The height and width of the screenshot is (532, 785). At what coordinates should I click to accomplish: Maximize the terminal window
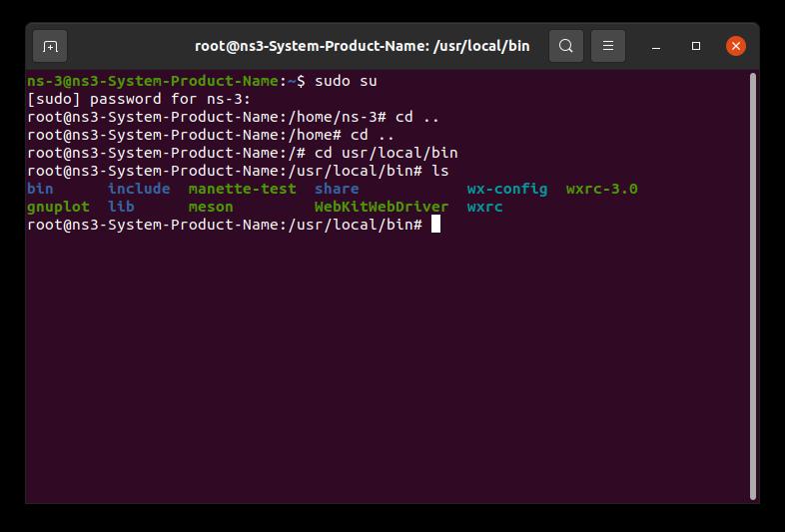click(696, 46)
